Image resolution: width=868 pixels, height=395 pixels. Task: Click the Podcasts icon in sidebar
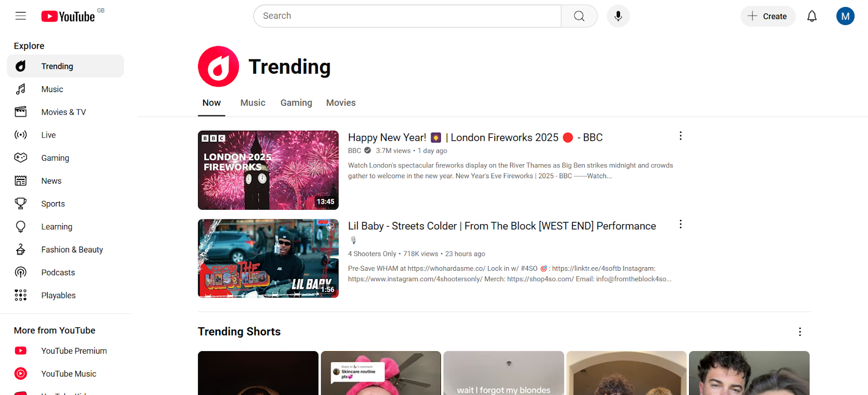21,273
